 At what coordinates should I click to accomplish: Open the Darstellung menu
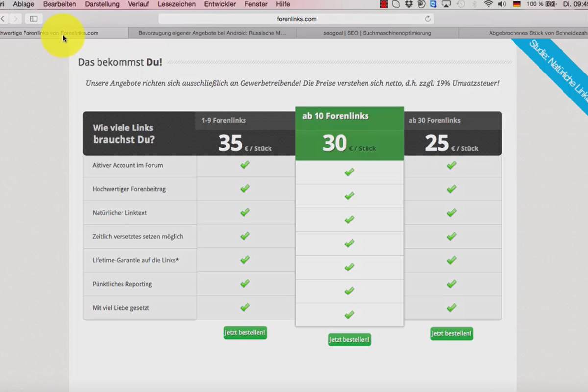click(102, 4)
